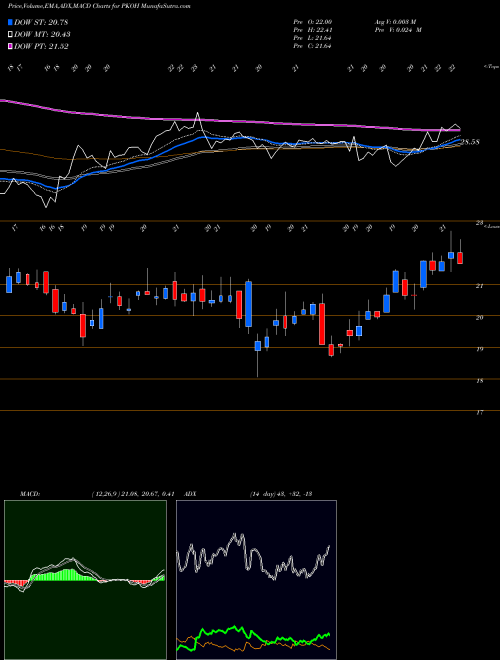Click the DOW PT: 21.52 label

click(41, 46)
